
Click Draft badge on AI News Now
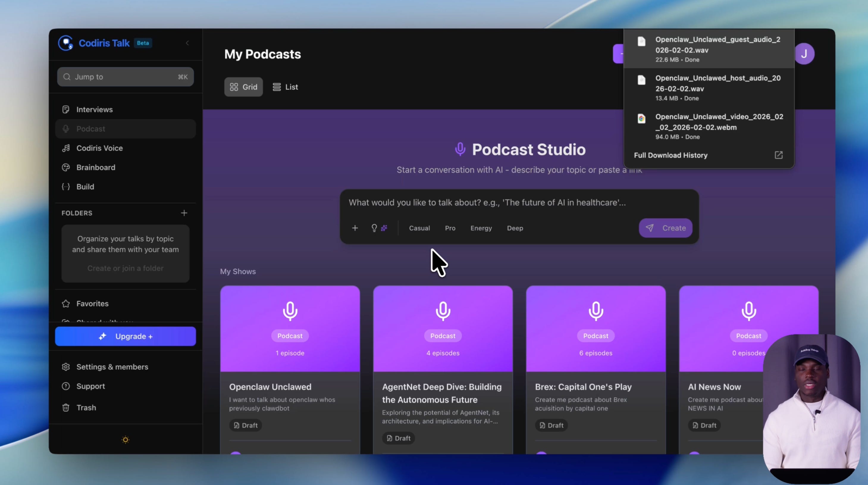pos(705,425)
